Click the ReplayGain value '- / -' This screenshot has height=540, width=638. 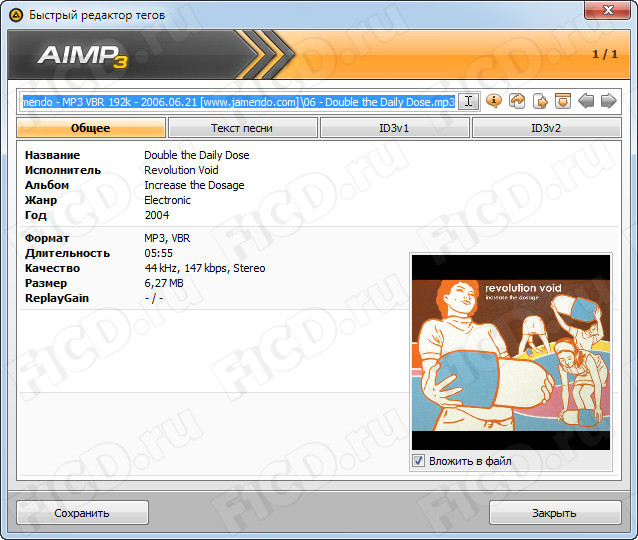point(154,298)
